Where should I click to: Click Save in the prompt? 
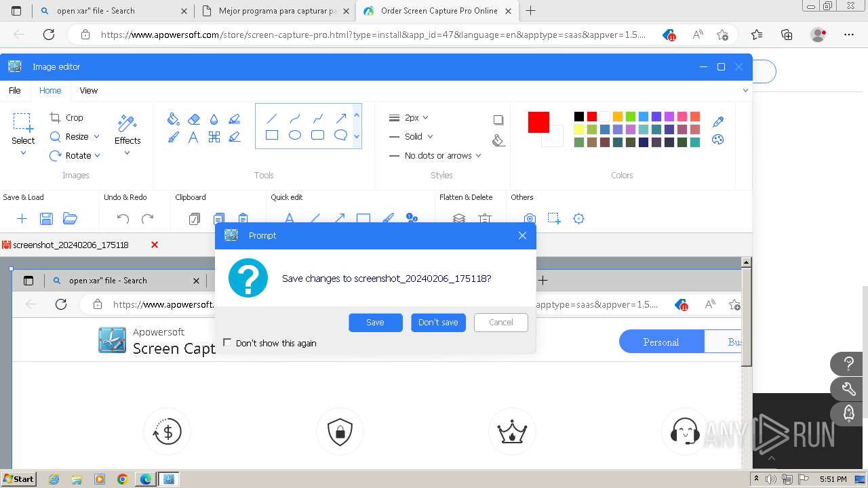point(376,323)
